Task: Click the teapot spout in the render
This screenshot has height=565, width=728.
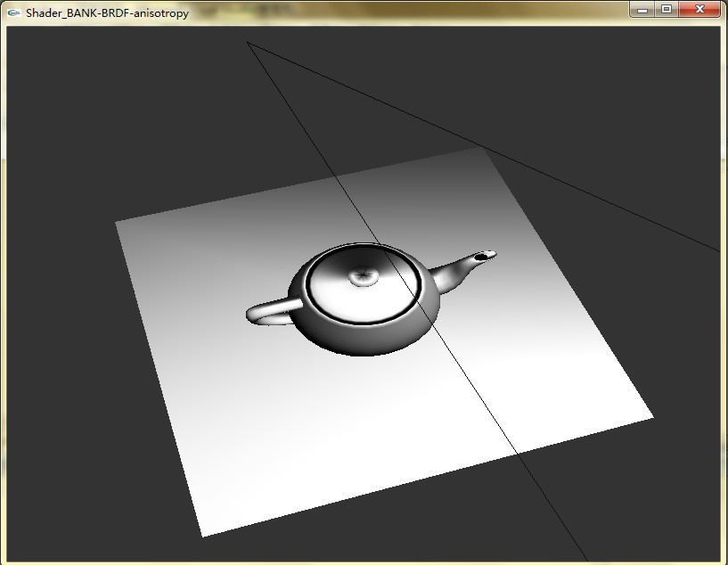Action: tap(462, 273)
